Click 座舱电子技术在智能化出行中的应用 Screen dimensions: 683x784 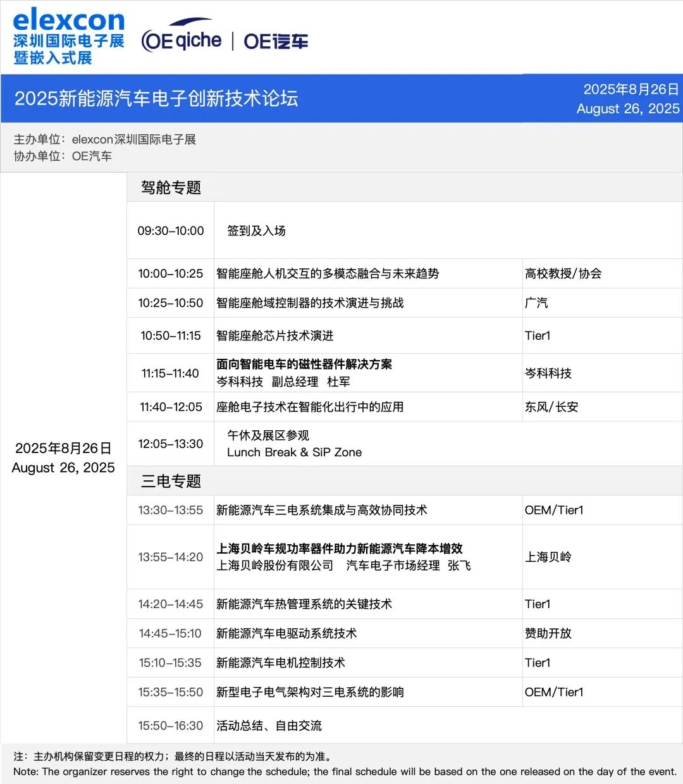point(310,407)
